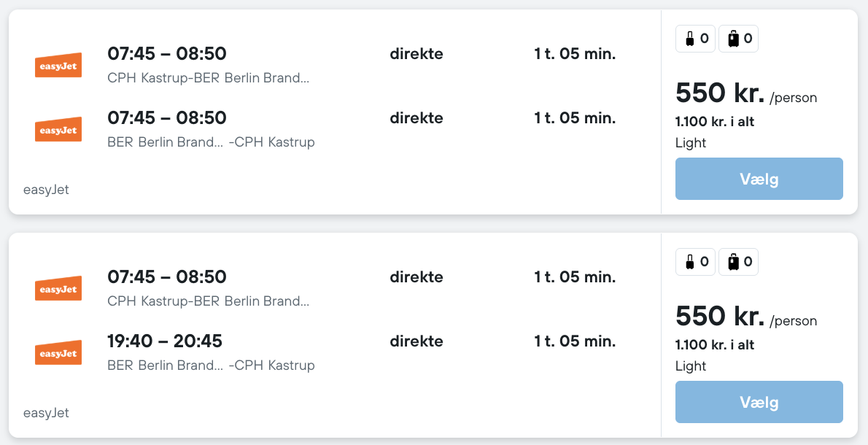Click Light fare label in first card
The width and height of the screenshot is (868, 445).
[691, 143]
